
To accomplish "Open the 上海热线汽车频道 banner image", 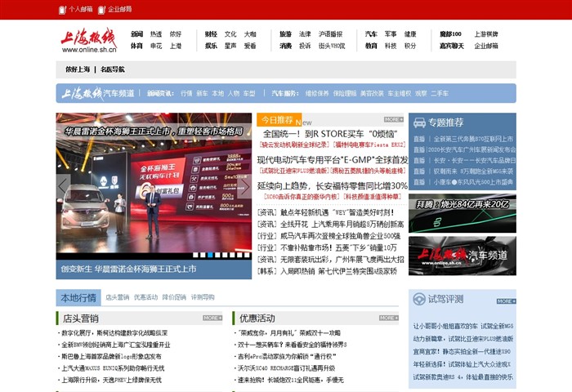I will tap(463, 256).
